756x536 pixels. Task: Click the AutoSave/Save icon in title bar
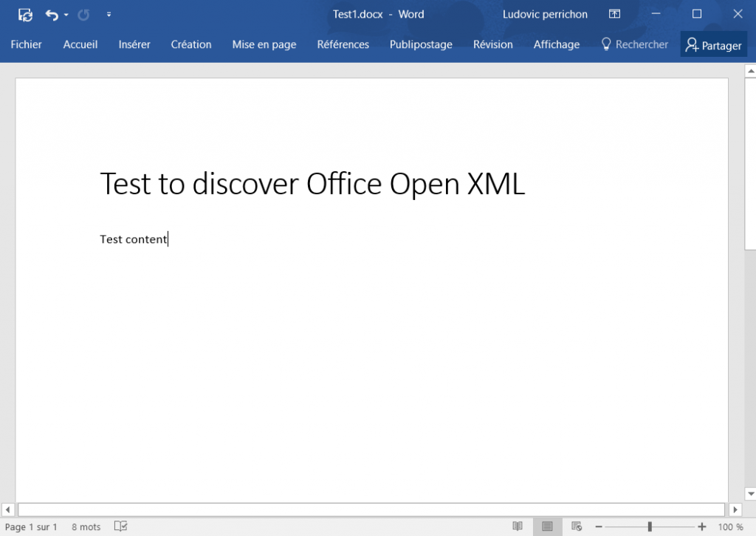coord(25,15)
